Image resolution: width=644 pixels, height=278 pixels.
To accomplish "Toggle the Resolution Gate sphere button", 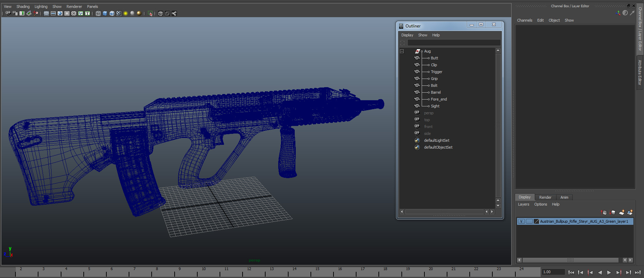I will [60, 13].
